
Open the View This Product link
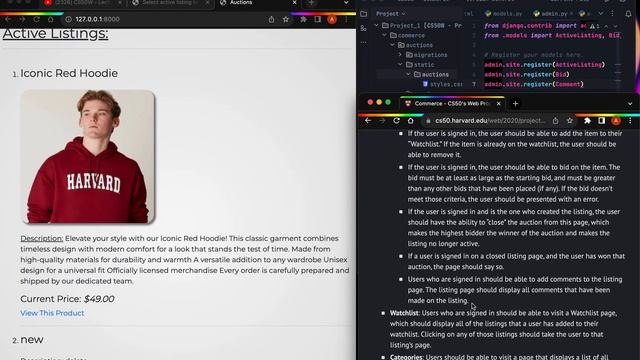(52, 313)
